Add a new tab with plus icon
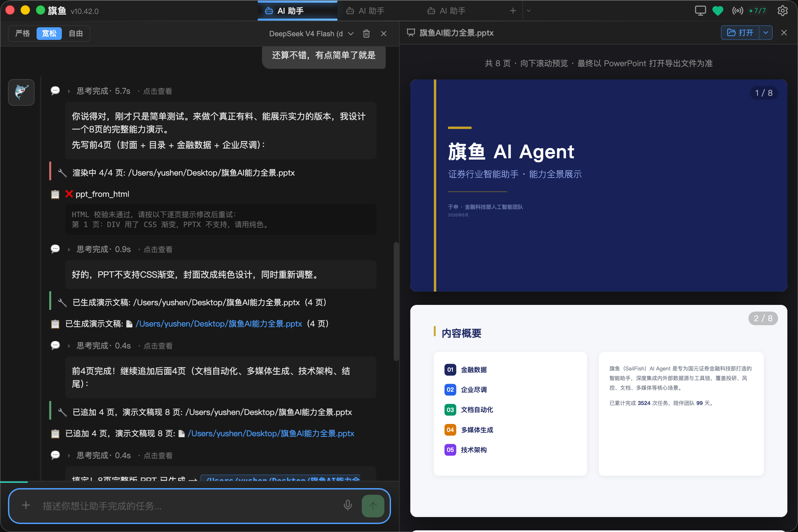Viewport: 798px width, 532px height. [x=513, y=11]
